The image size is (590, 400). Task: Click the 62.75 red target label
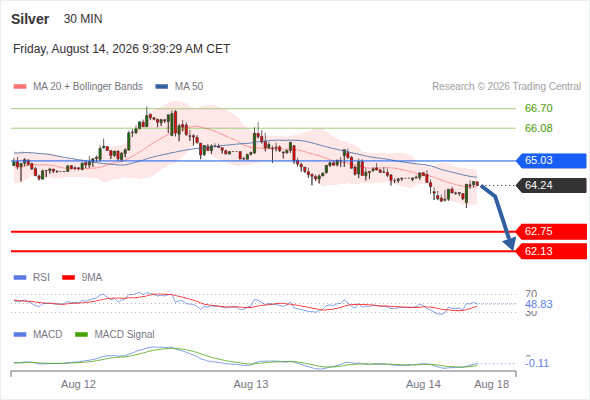[x=551, y=231]
